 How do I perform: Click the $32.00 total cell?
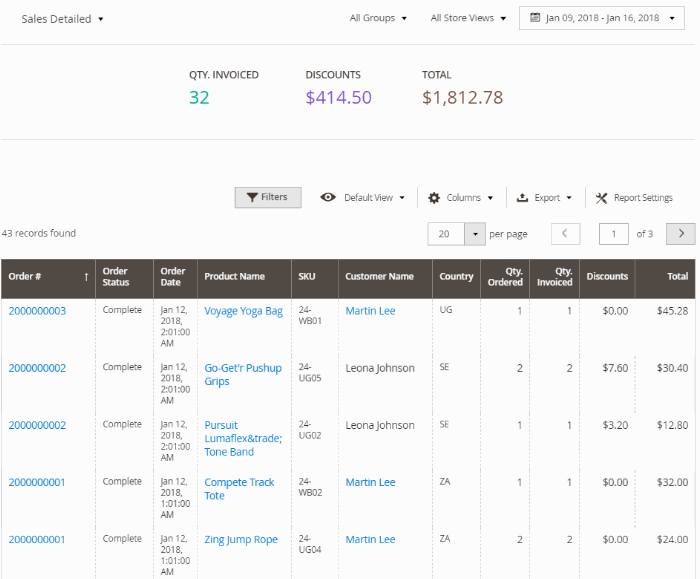coord(672,483)
